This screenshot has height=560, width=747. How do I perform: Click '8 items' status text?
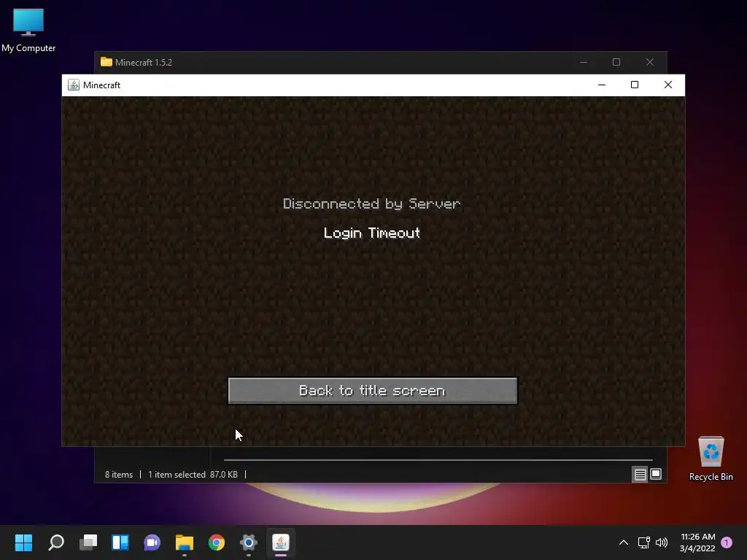(x=119, y=475)
